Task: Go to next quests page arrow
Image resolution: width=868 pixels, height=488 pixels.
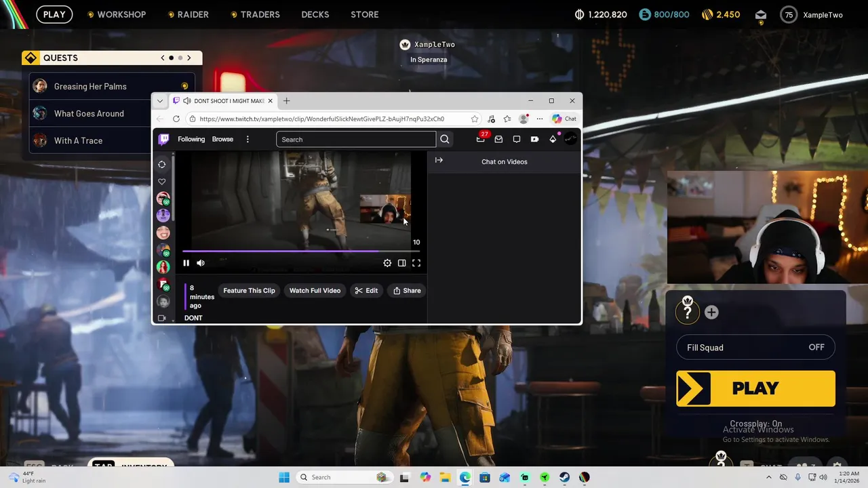Action: [x=189, y=58]
